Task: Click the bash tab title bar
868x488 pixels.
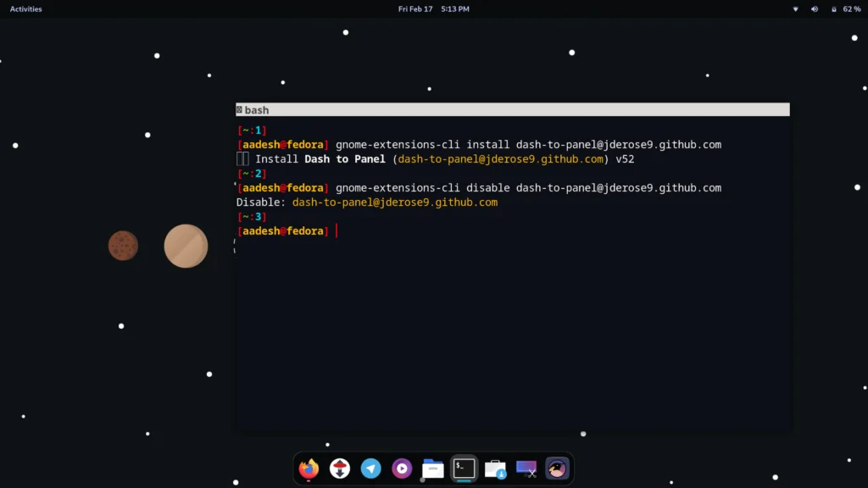Action: pos(512,110)
